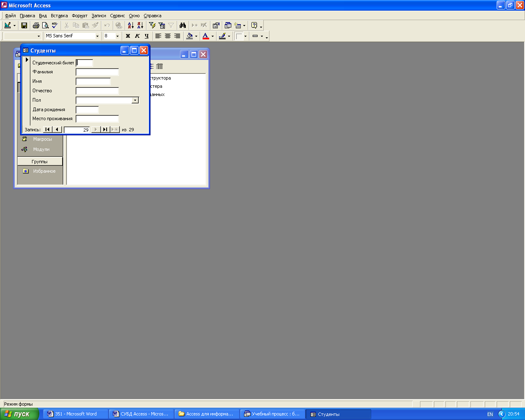Sort records descending with the Я-A icon

tap(140, 25)
